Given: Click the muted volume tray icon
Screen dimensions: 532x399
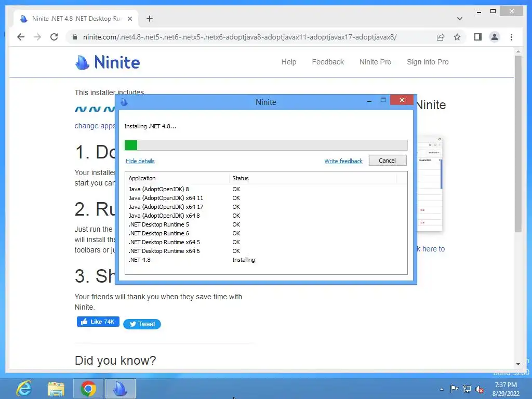Looking at the screenshot, I should [480, 389].
